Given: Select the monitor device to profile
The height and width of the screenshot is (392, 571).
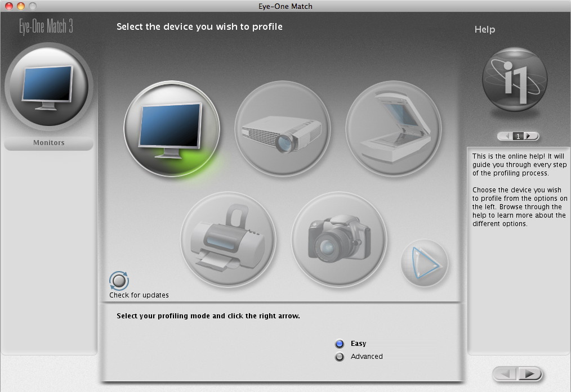Looking at the screenshot, I should pos(172,129).
